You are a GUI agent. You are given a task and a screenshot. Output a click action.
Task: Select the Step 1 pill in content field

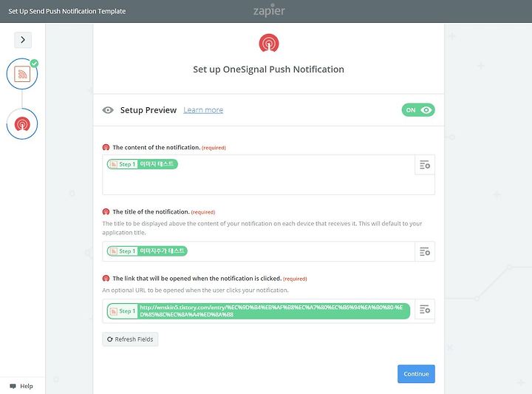coord(143,164)
